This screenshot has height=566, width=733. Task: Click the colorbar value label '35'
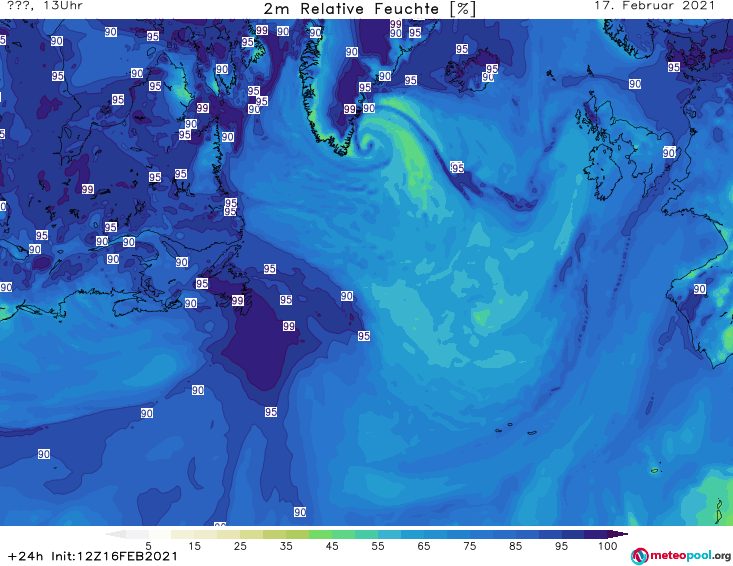(286, 546)
